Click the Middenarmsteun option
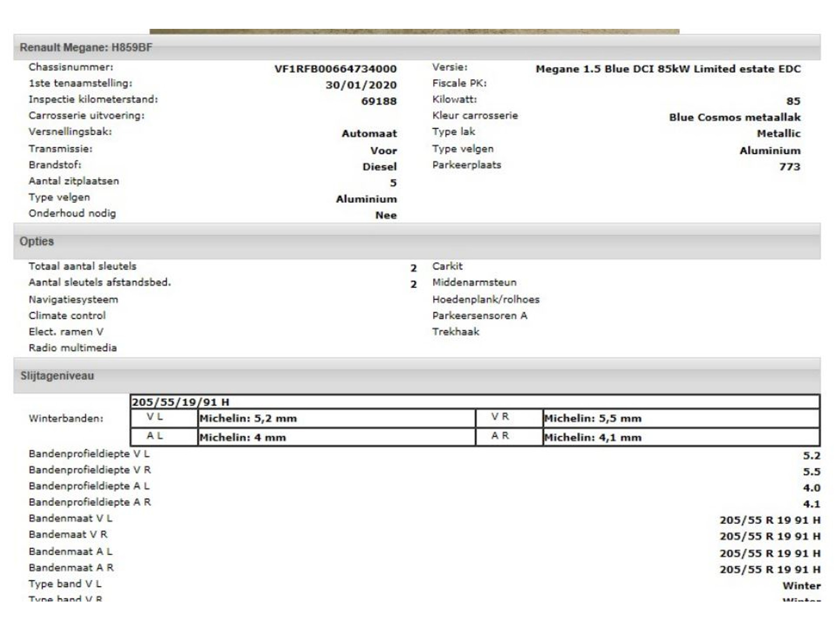The image size is (840, 630). (474, 282)
